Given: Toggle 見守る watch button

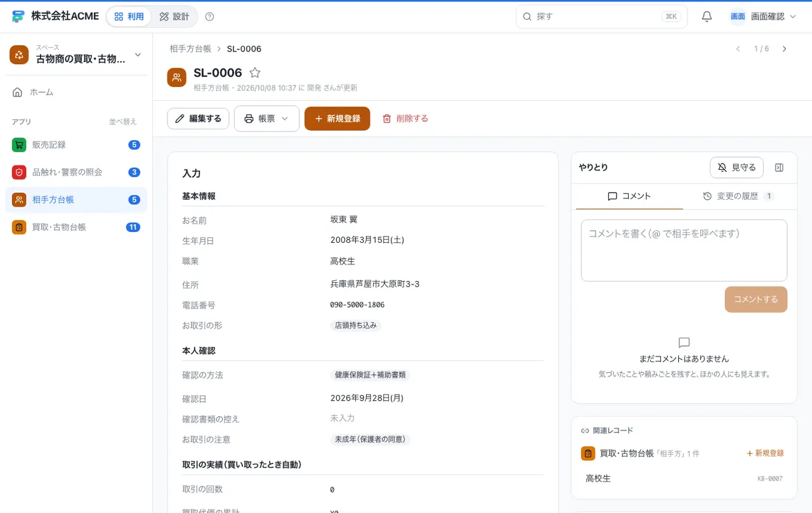Looking at the screenshot, I should click(x=737, y=167).
